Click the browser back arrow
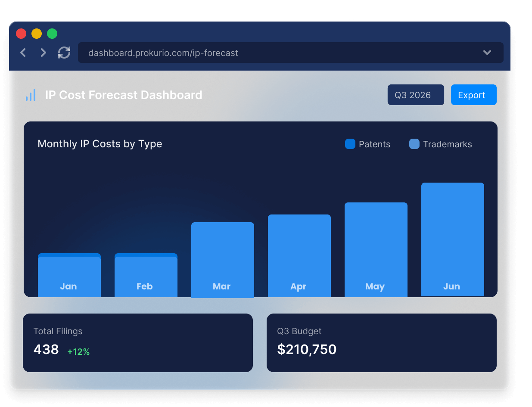532x407 pixels. tap(23, 53)
